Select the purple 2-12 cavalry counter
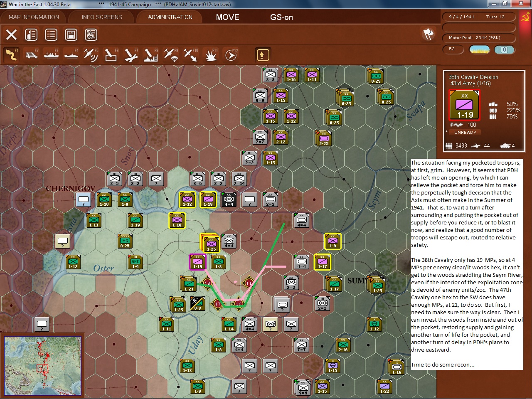Screen dimensions: 532x399 click(281, 137)
